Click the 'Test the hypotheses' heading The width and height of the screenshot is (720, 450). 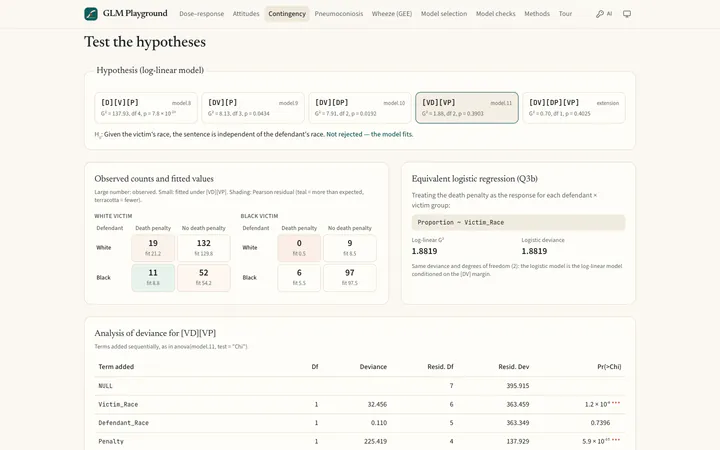coord(145,42)
